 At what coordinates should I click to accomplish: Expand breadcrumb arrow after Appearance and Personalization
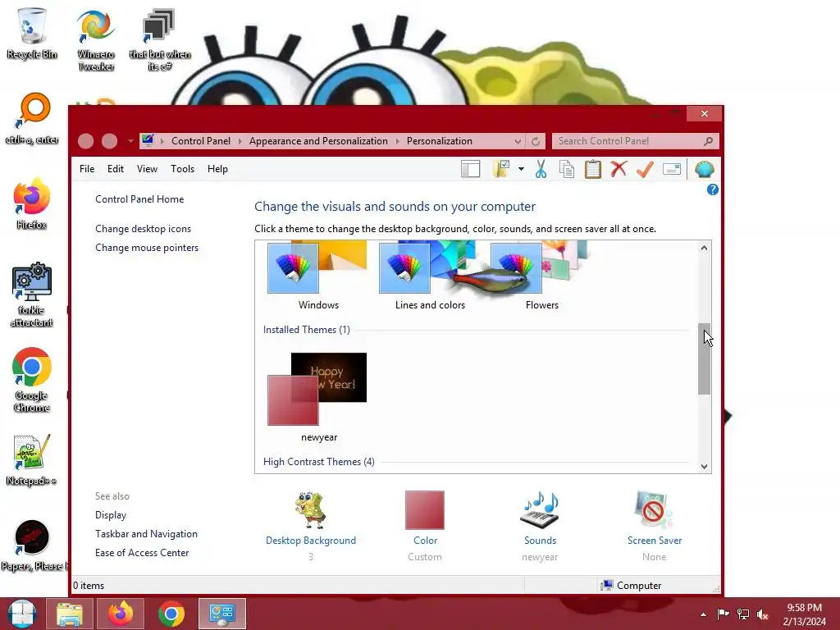pos(398,141)
